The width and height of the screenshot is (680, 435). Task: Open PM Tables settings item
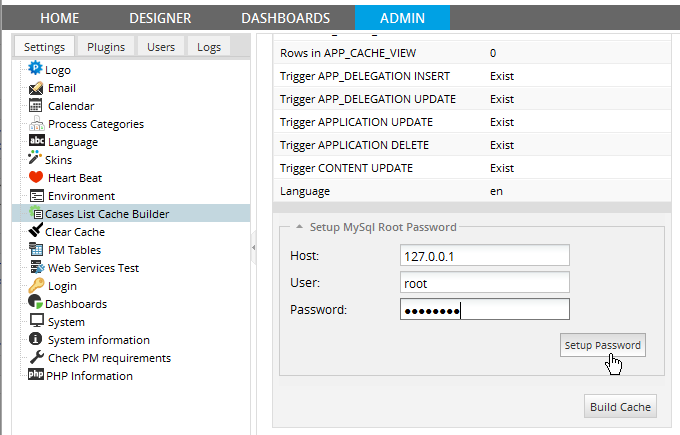[x=74, y=250]
